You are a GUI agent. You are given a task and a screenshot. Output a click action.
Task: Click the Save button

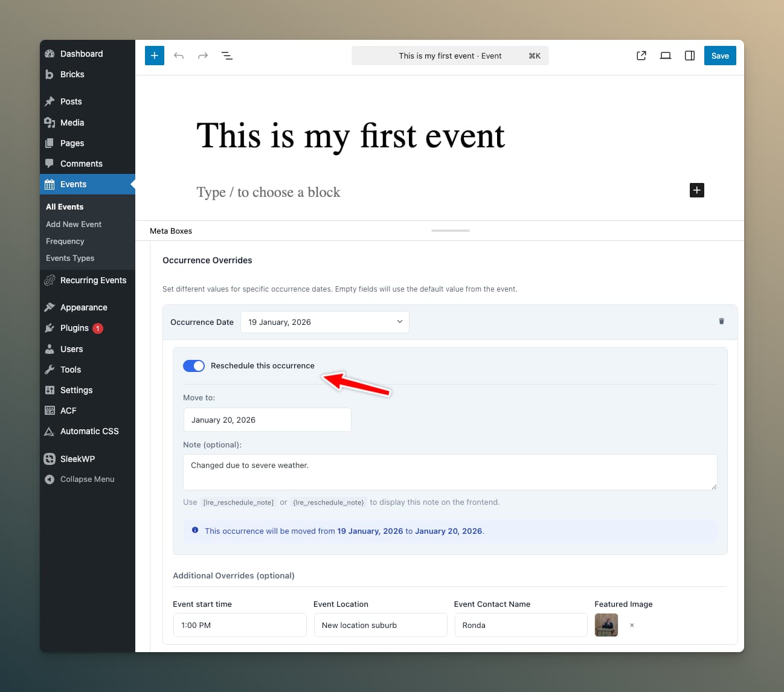720,56
